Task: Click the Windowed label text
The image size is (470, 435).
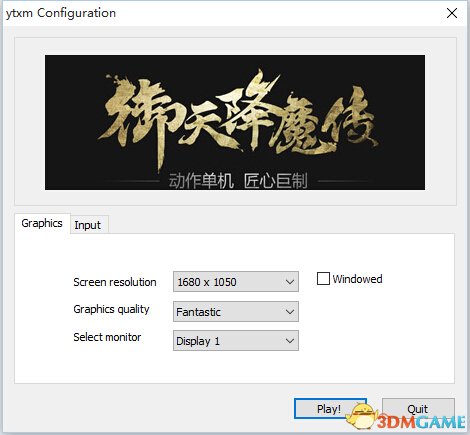Action: coord(357,279)
